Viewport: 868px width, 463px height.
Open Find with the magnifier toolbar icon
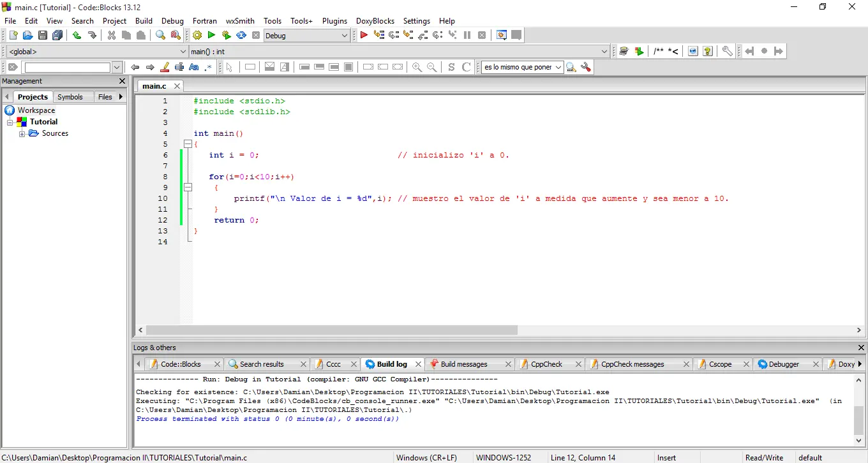tap(160, 36)
